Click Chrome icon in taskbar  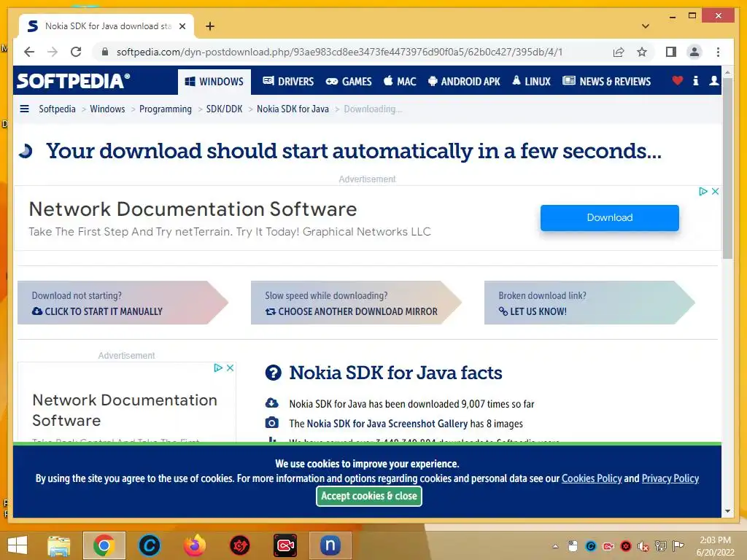[104, 545]
